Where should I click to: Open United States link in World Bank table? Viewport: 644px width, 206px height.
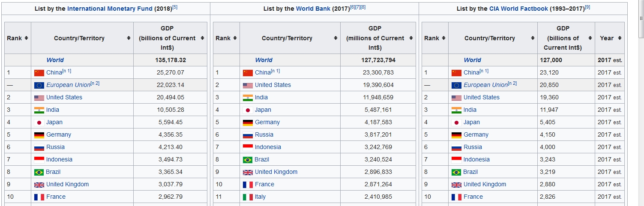(273, 85)
